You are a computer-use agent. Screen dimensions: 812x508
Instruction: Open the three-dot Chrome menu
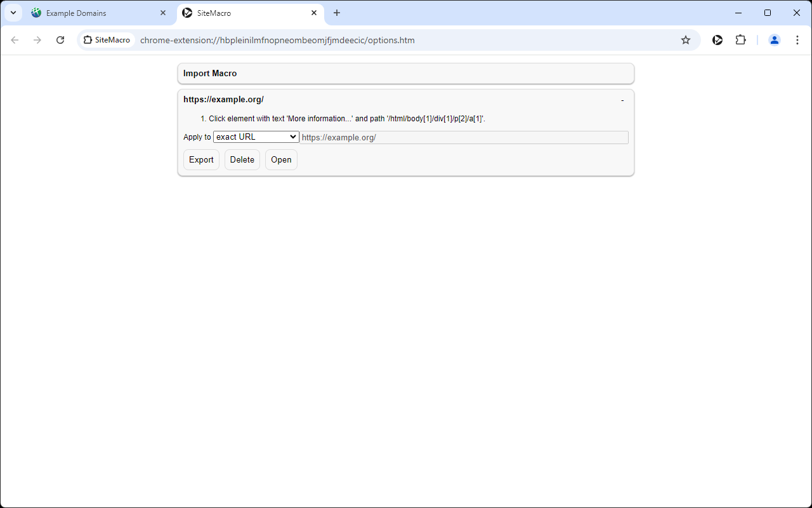coord(797,39)
